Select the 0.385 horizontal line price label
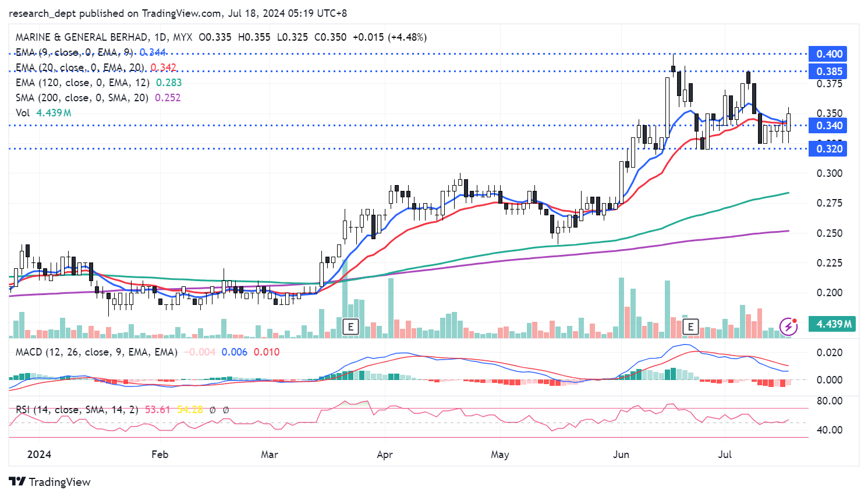Image resolution: width=868 pixels, height=497 pixels. 828,72
